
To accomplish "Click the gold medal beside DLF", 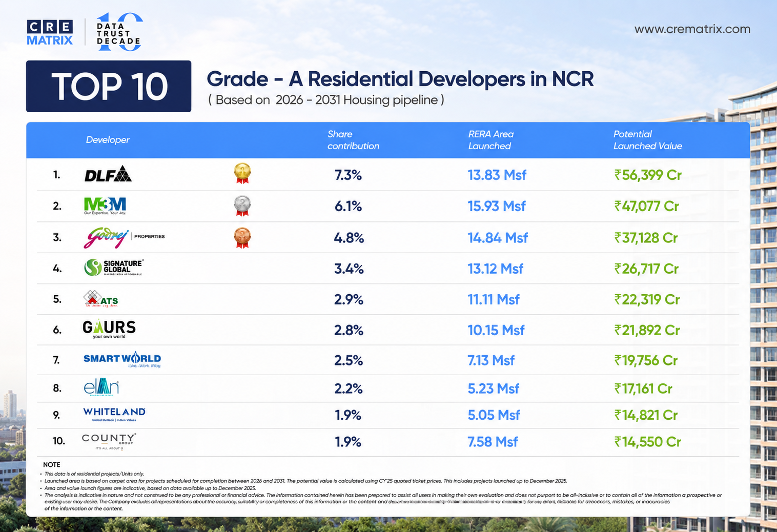I will 242,173.
